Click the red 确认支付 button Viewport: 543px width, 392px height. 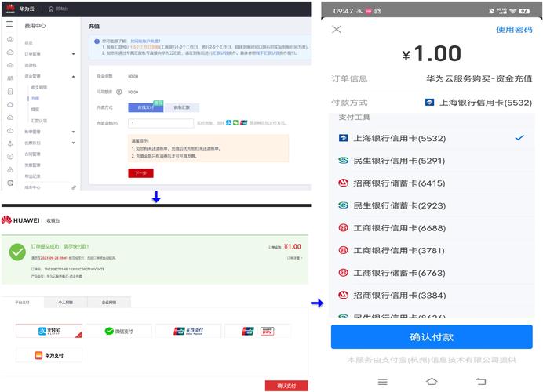[286, 386]
